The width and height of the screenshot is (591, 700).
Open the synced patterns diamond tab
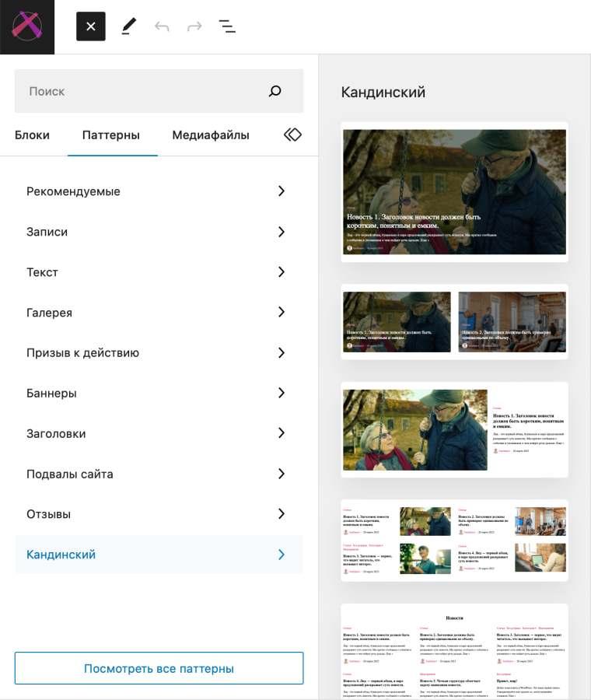tap(292, 135)
